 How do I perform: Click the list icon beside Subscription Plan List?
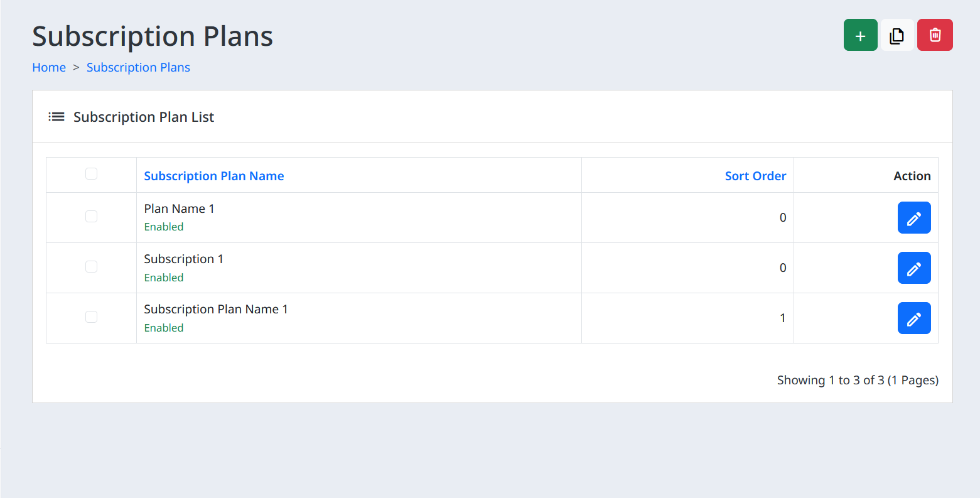[x=57, y=117]
